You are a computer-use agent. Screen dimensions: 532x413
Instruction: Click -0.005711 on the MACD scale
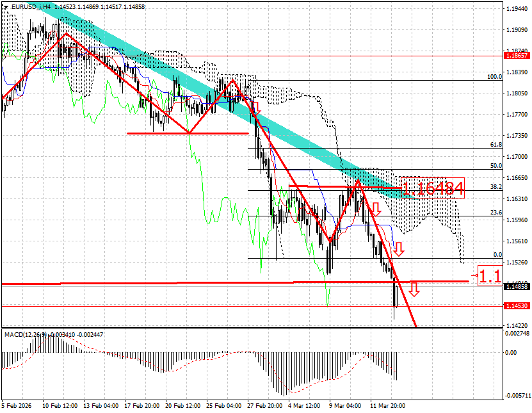coord(517,396)
